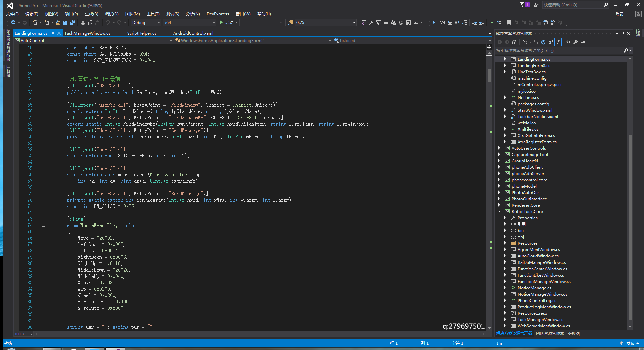Collapse the RobotTask.Core project node
This screenshot has width=644, height=350.
[x=500, y=212]
